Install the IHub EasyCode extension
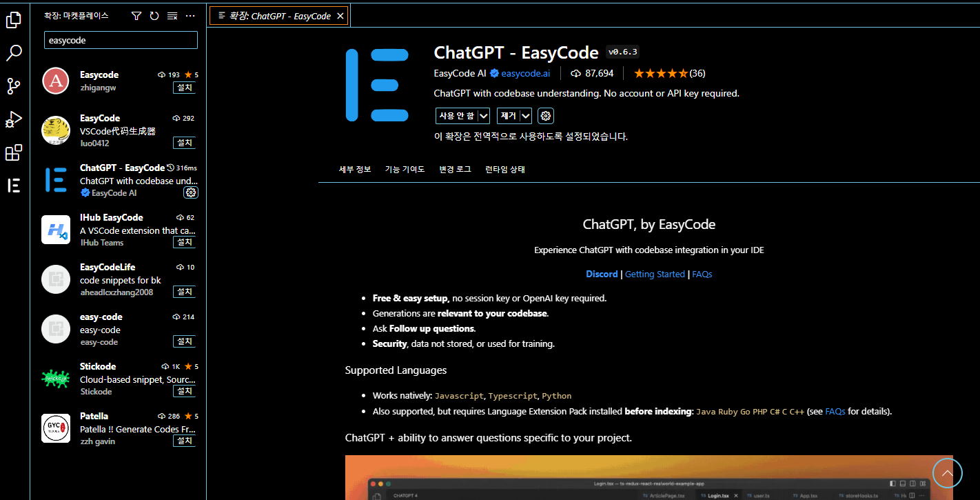The height and width of the screenshot is (500, 980). point(185,242)
